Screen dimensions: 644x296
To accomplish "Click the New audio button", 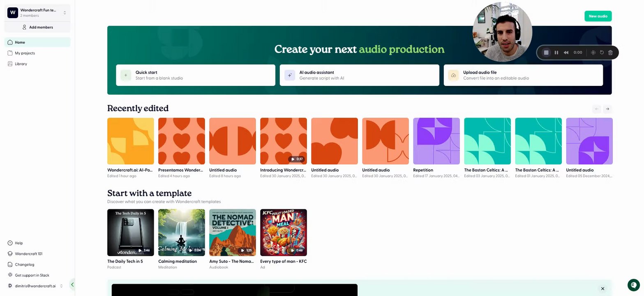I will coord(598,16).
